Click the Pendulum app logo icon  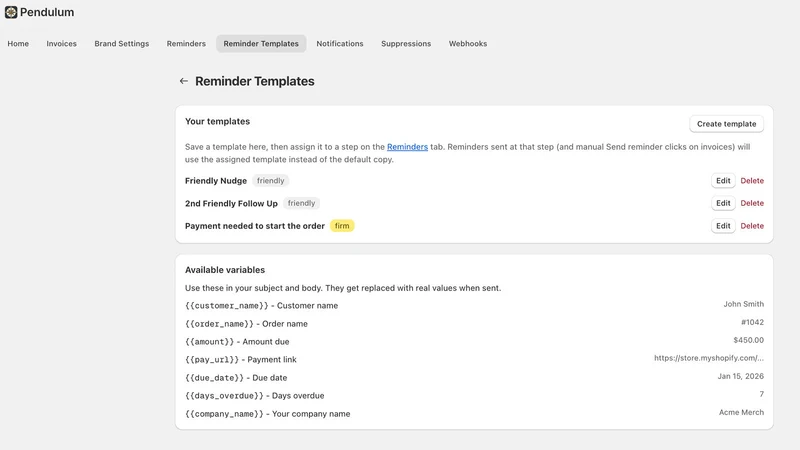(x=11, y=12)
